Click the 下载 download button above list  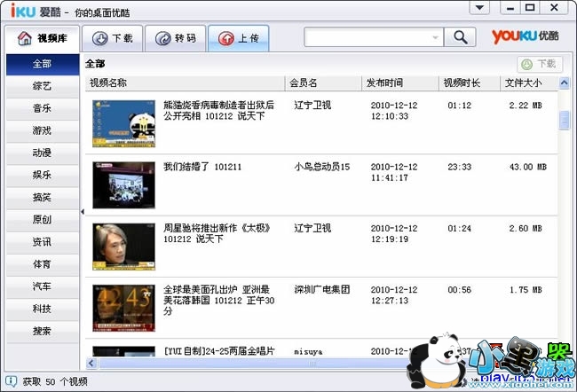pos(539,65)
